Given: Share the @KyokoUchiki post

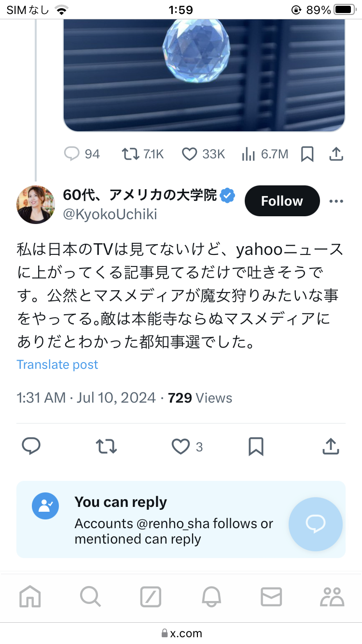Looking at the screenshot, I should [331, 447].
